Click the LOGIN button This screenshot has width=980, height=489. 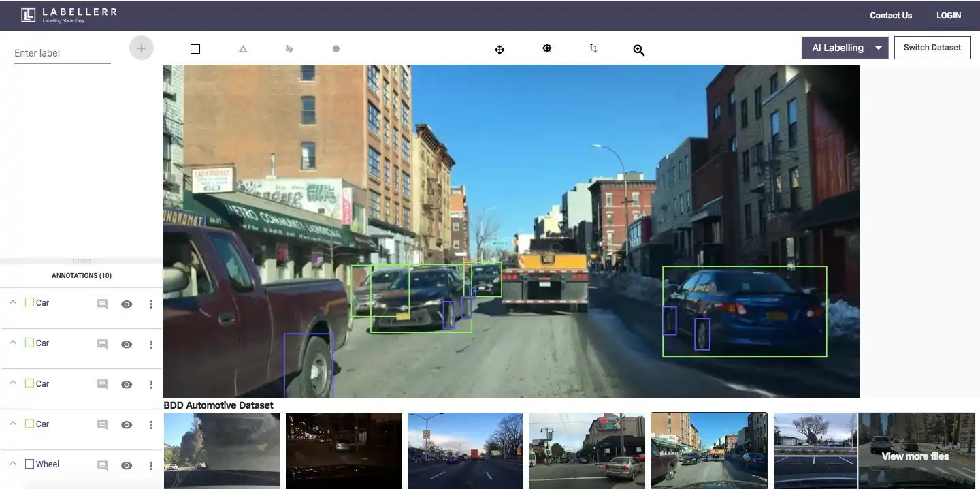949,15
